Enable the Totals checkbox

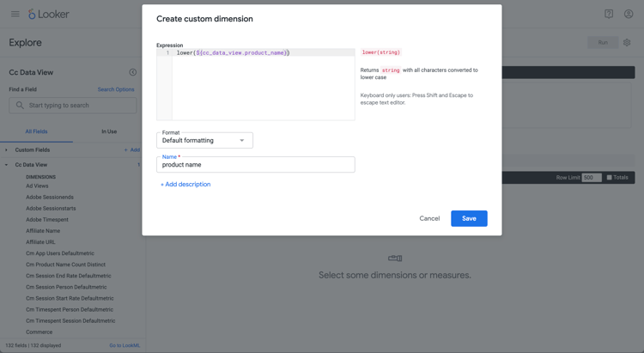(x=609, y=178)
